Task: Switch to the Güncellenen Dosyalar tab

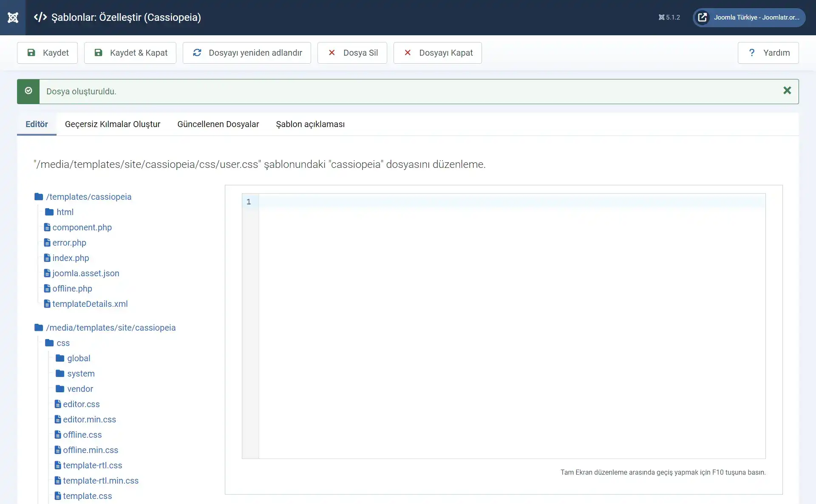Action: (x=218, y=124)
